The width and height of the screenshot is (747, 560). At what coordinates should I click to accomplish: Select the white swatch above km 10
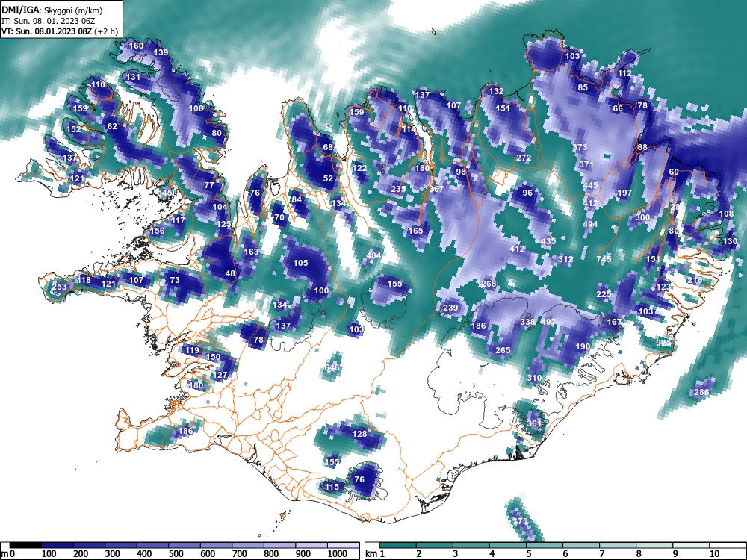[x=727, y=545]
